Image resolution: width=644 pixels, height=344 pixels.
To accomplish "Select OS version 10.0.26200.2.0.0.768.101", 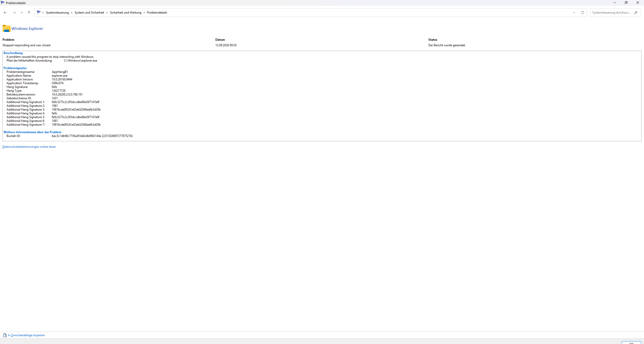I will 67,94.
